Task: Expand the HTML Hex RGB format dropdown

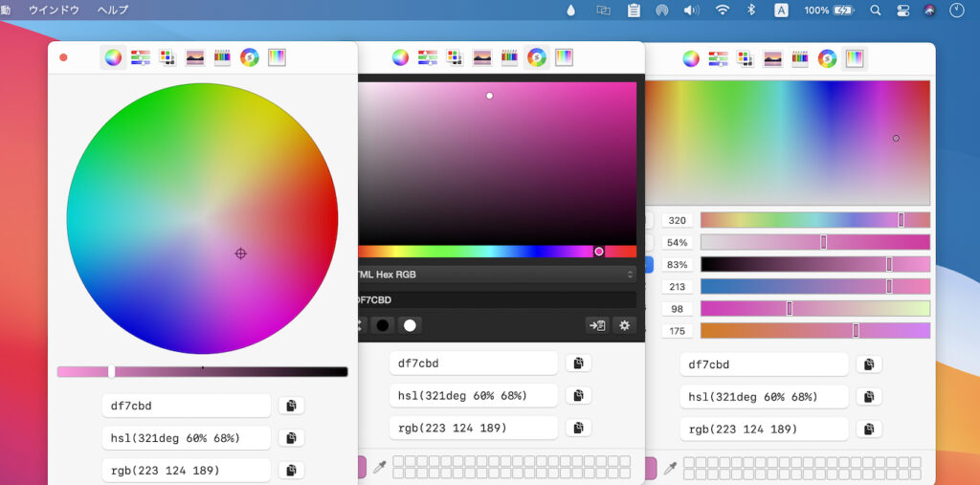Action: pos(496,275)
